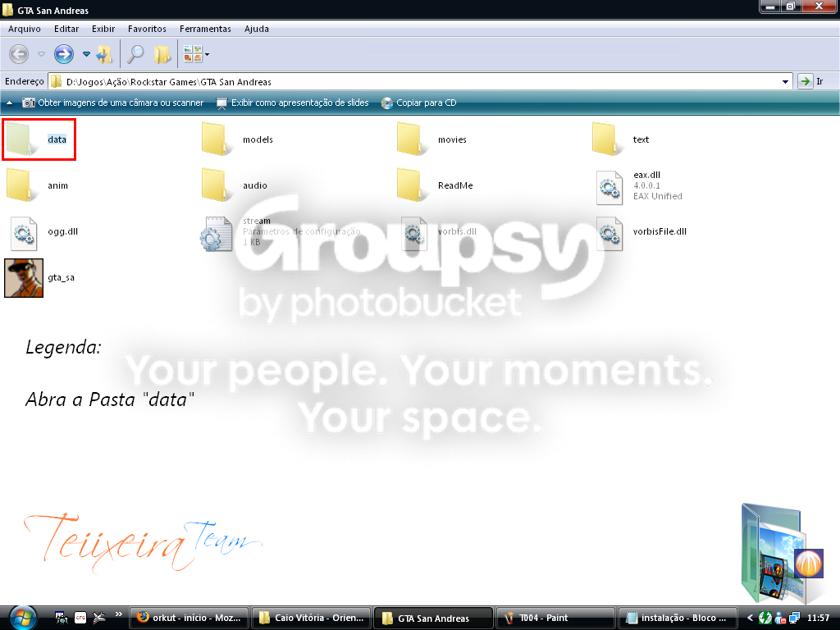
Task: Select the models folder icon
Action: [x=216, y=139]
